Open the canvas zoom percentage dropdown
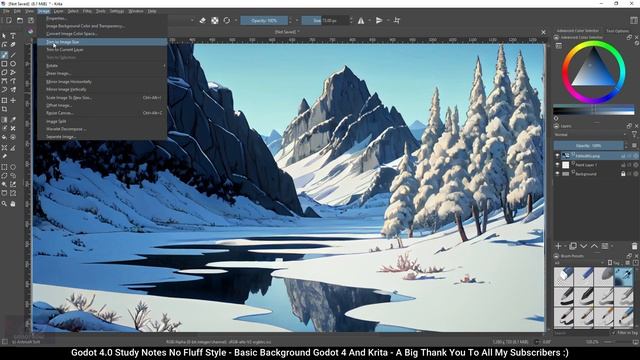640x360 pixels. (593, 342)
